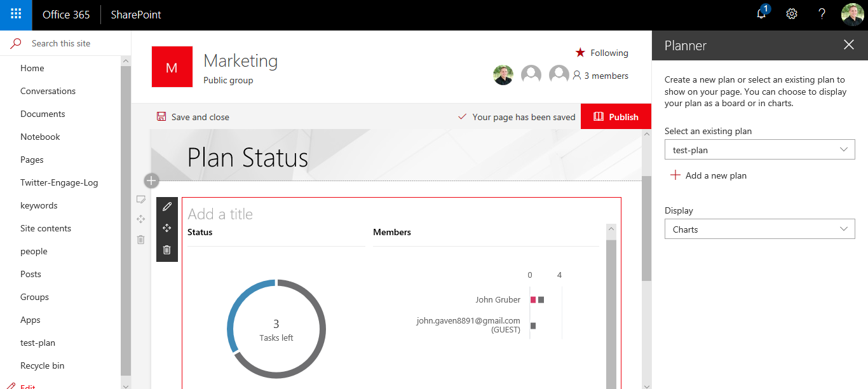The image size is (868, 389).
Task: Click the Following label
Action: click(x=609, y=53)
